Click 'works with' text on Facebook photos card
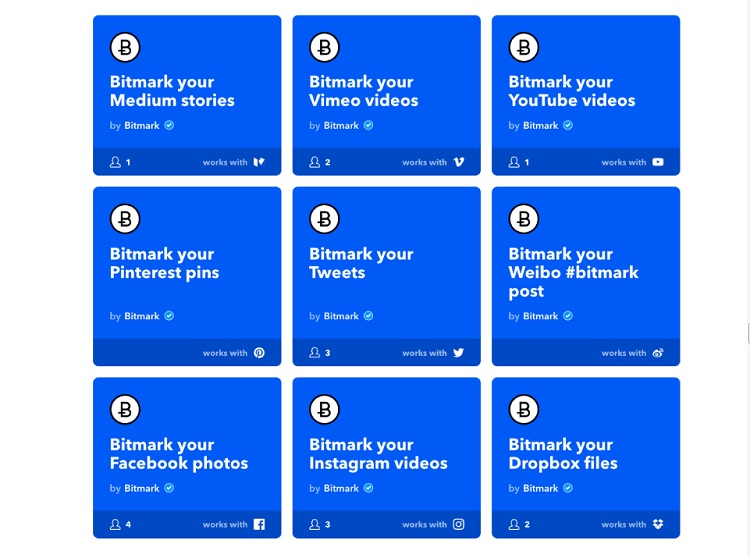 click(x=225, y=525)
